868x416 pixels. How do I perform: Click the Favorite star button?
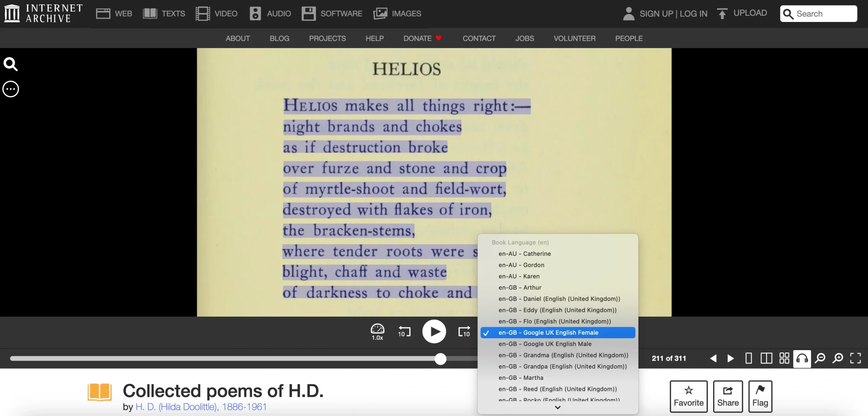click(x=689, y=396)
